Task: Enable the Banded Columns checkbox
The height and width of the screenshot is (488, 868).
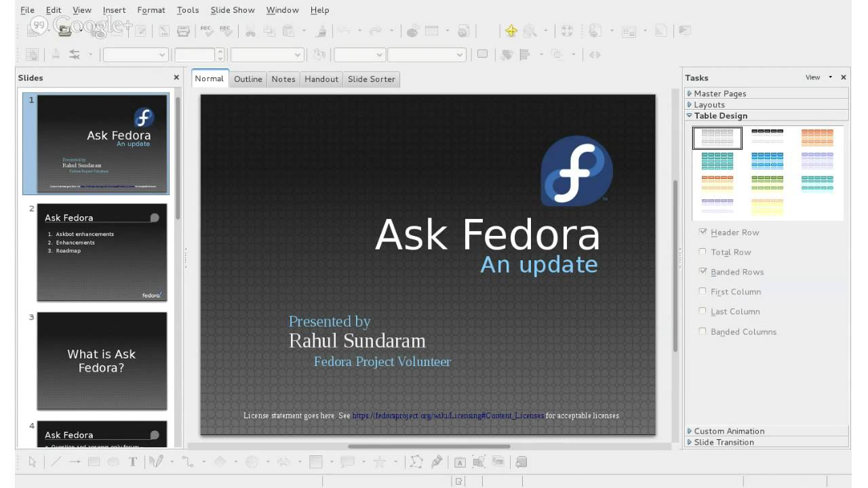Action: (703, 331)
